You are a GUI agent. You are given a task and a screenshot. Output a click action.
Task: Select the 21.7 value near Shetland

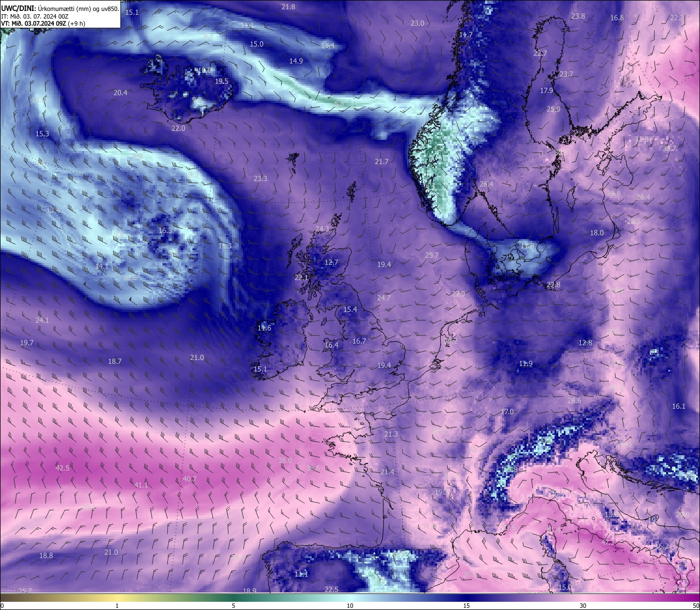pyautogui.click(x=381, y=161)
